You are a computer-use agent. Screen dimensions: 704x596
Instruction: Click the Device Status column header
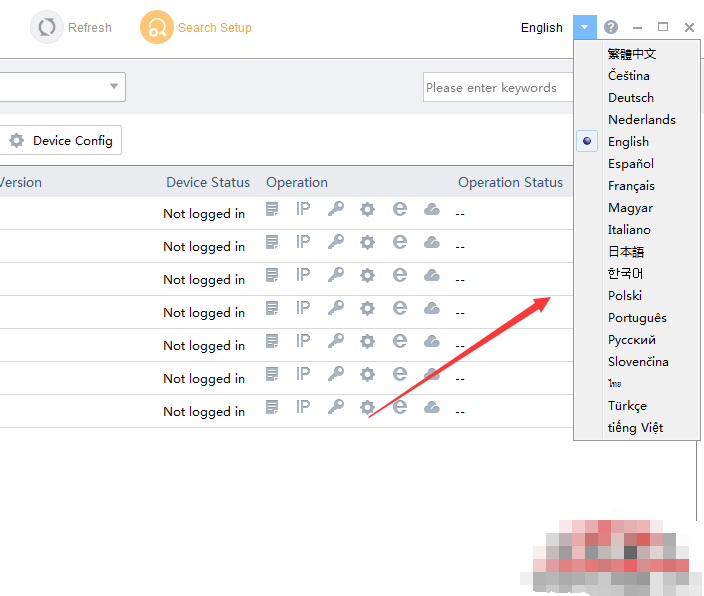coord(208,182)
